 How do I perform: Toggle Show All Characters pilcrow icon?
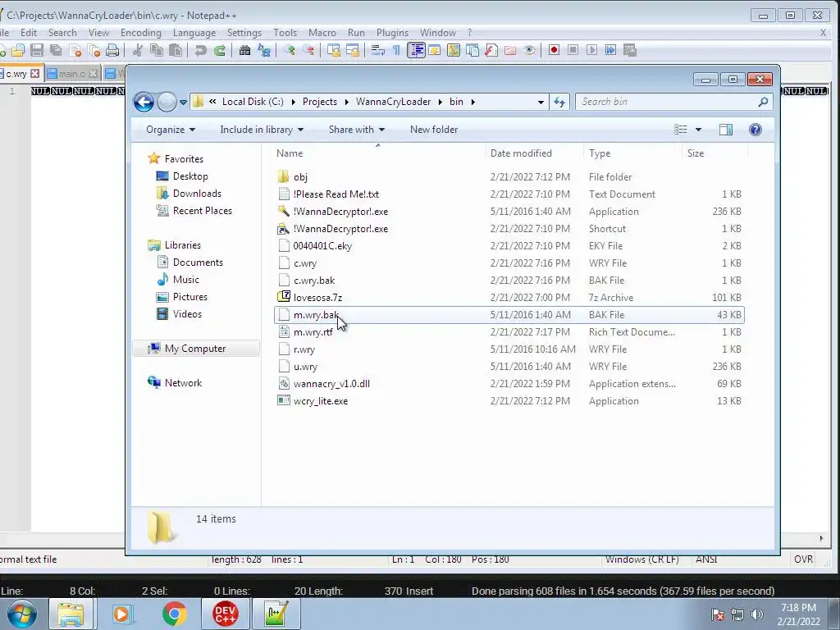click(x=396, y=50)
